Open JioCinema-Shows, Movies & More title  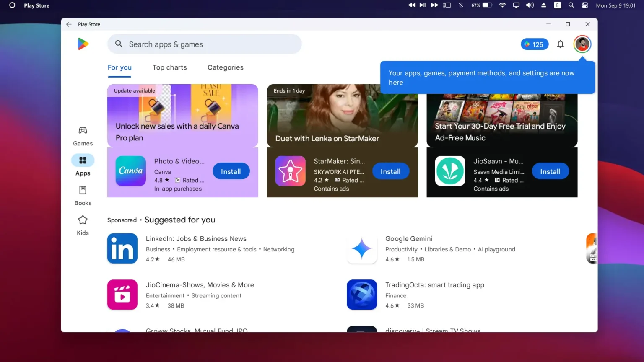point(200,285)
